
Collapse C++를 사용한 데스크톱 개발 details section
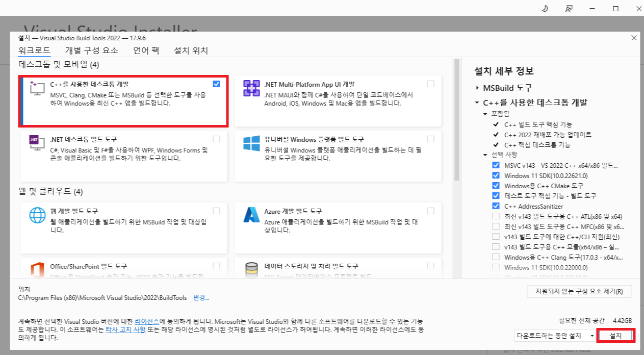[x=477, y=103]
